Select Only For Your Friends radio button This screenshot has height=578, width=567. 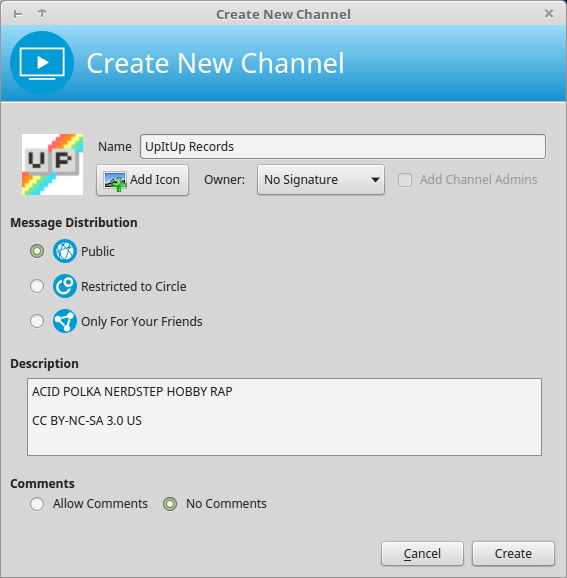[x=37, y=321]
